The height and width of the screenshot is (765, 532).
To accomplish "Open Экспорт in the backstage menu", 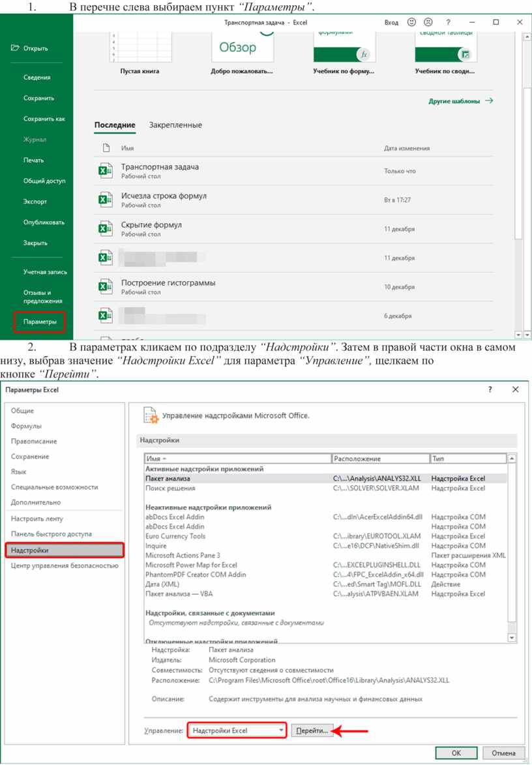I will click(x=35, y=202).
